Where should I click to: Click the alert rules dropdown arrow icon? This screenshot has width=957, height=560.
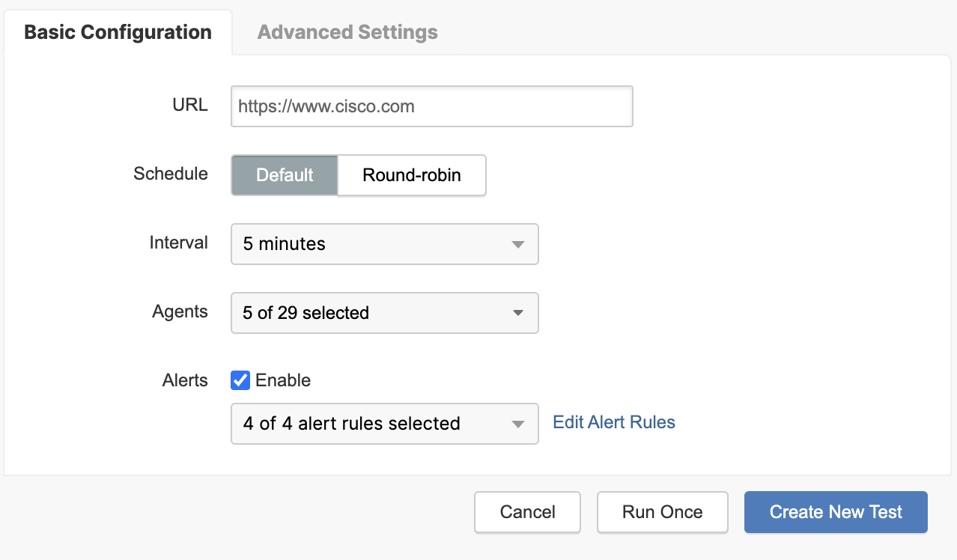click(x=517, y=424)
